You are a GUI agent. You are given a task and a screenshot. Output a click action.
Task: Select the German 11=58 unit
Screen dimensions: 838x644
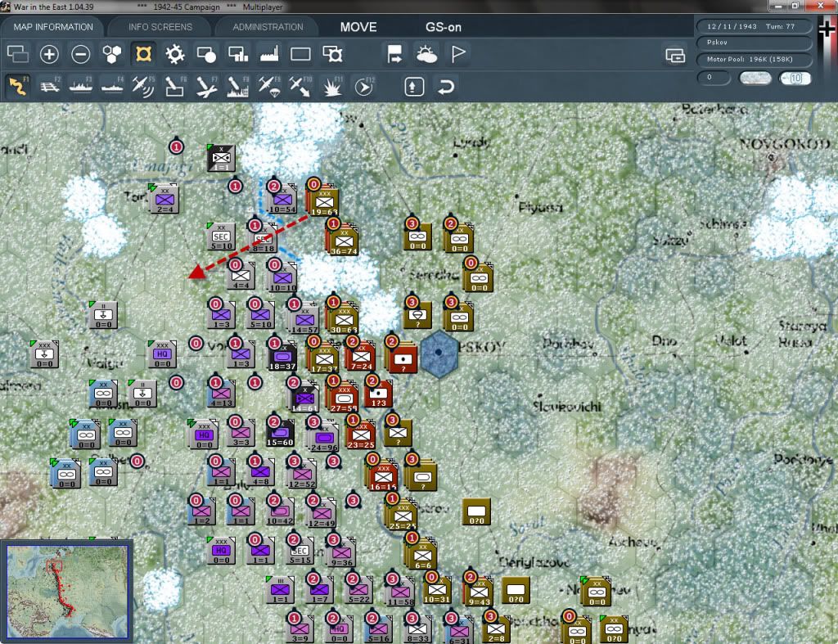coord(400,592)
